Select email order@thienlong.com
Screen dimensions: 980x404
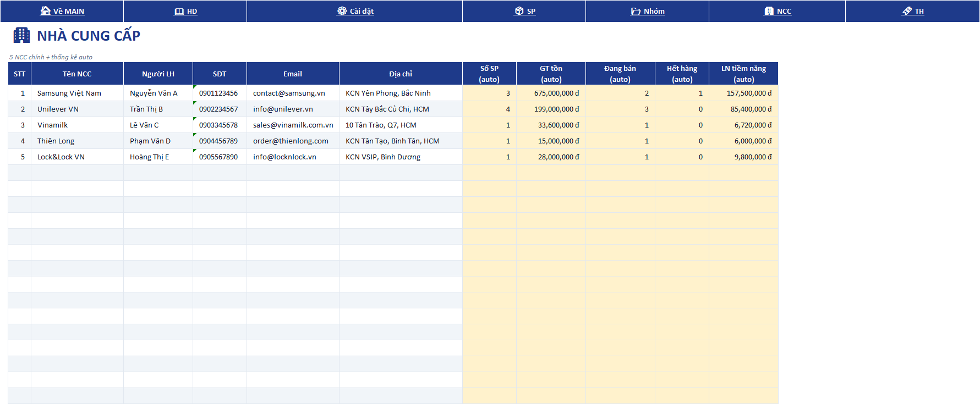(293, 141)
